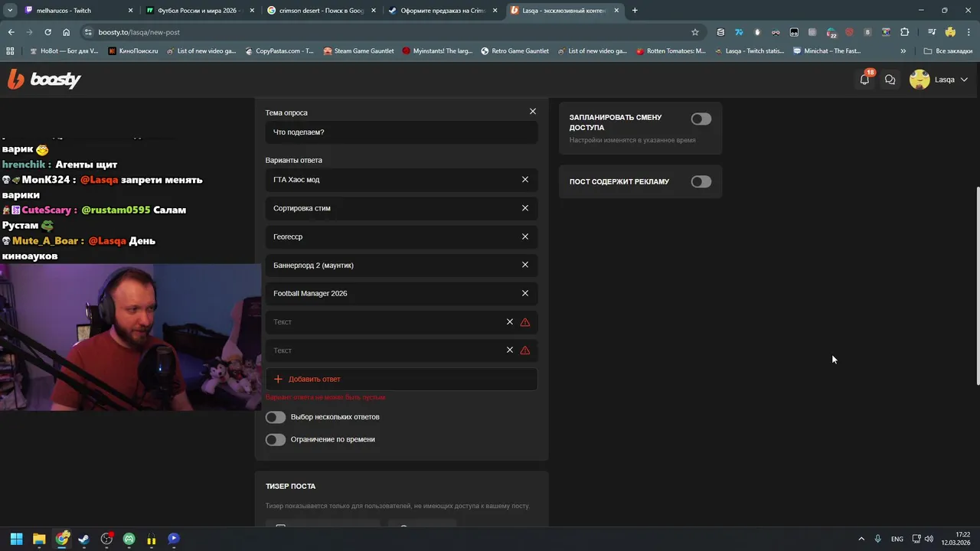Viewport: 980px width, 551px height.
Task: Open File Explorer from the taskbar
Action: coord(39,539)
